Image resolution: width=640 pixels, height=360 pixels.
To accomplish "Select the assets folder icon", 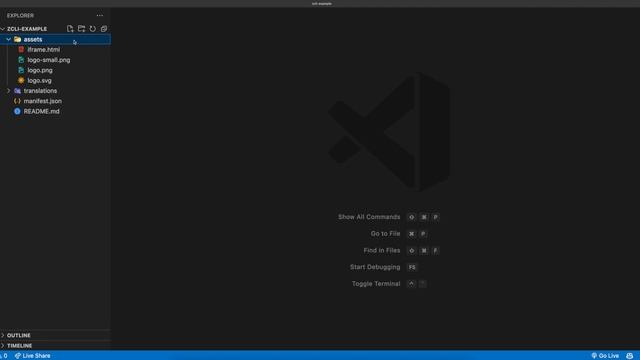I will pos(17,39).
